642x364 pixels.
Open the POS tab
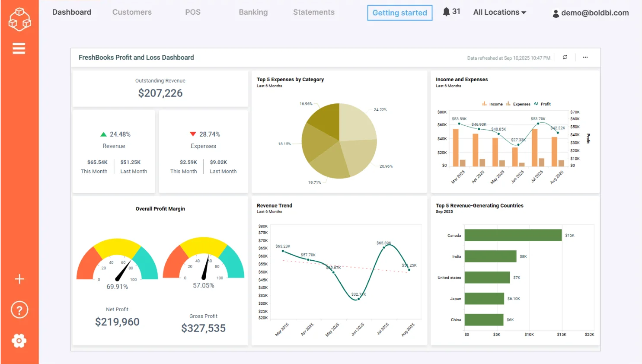pos(193,12)
